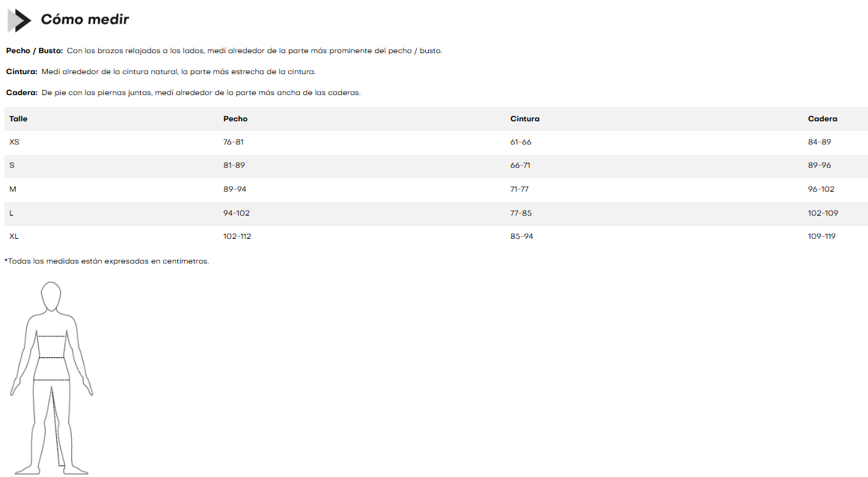Click the arrow logo beside Cómo medir
Image resolution: width=868 pixels, height=477 pixels.
point(19,20)
